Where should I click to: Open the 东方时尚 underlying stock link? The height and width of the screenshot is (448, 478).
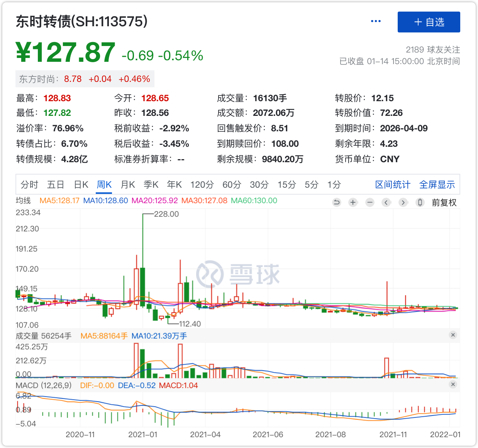pyautogui.click(x=38, y=79)
